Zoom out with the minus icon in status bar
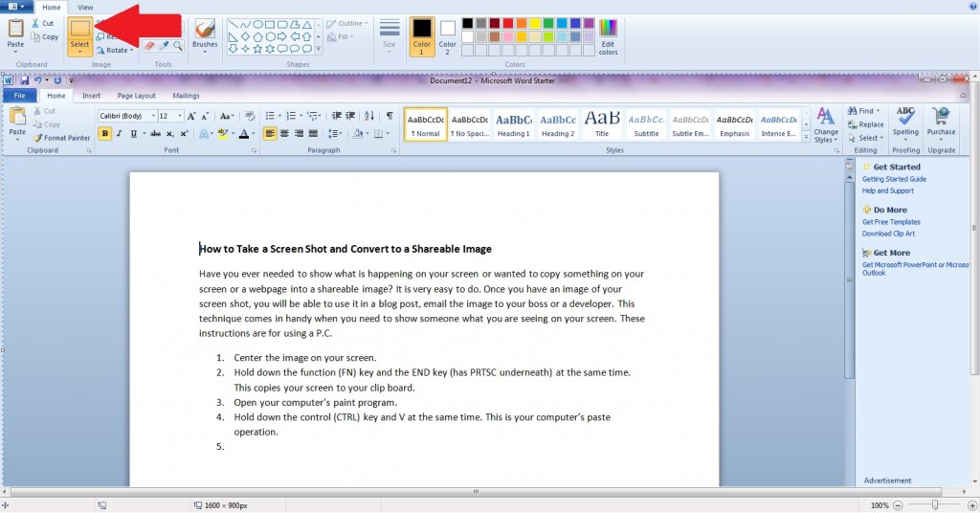The height and width of the screenshot is (513, 980). [898, 505]
